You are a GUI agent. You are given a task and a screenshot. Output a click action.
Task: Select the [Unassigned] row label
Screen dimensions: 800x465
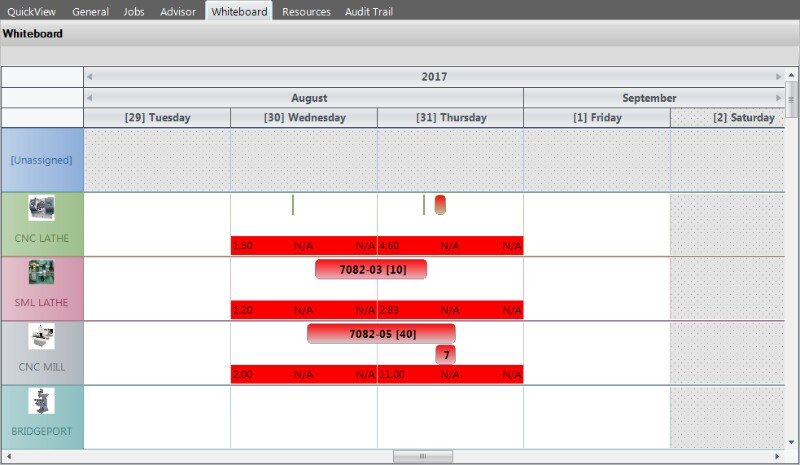click(x=42, y=160)
